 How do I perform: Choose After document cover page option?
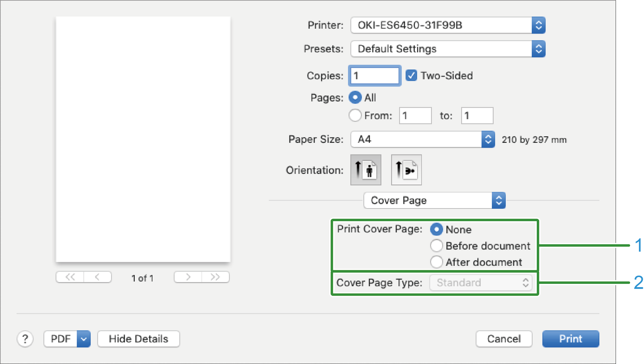click(x=436, y=262)
